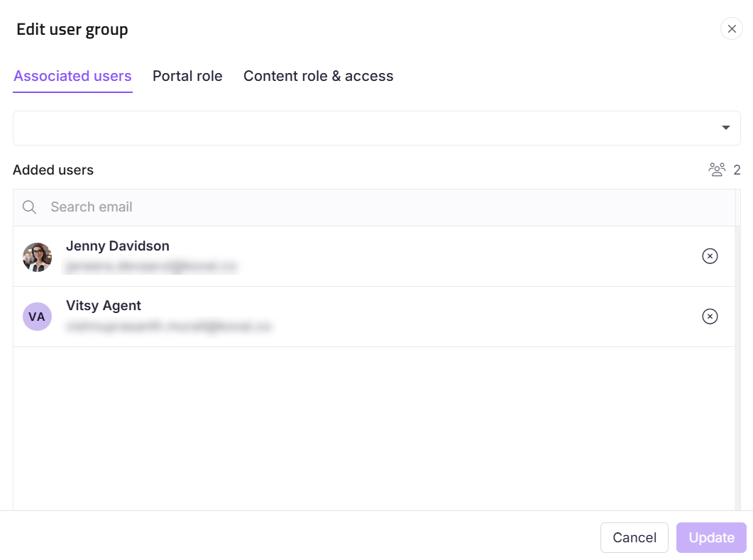Expand the dropdown caret arrow
This screenshot has width=753, height=560.
tap(725, 128)
